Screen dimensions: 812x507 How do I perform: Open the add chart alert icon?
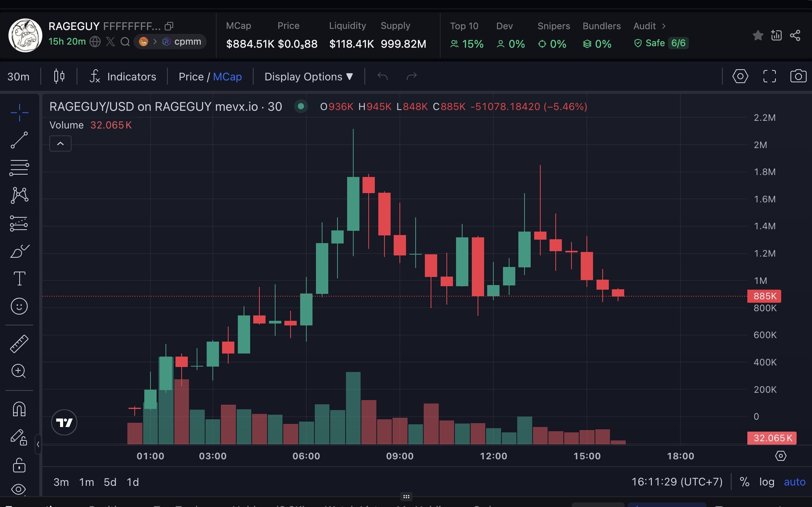point(776,35)
